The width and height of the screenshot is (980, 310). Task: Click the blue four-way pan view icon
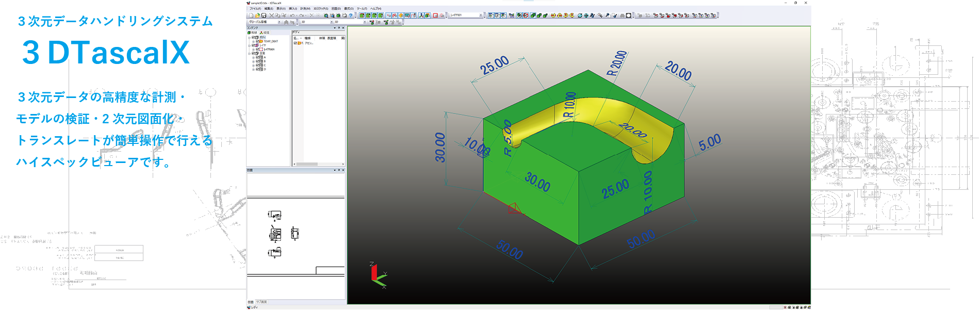click(586, 15)
